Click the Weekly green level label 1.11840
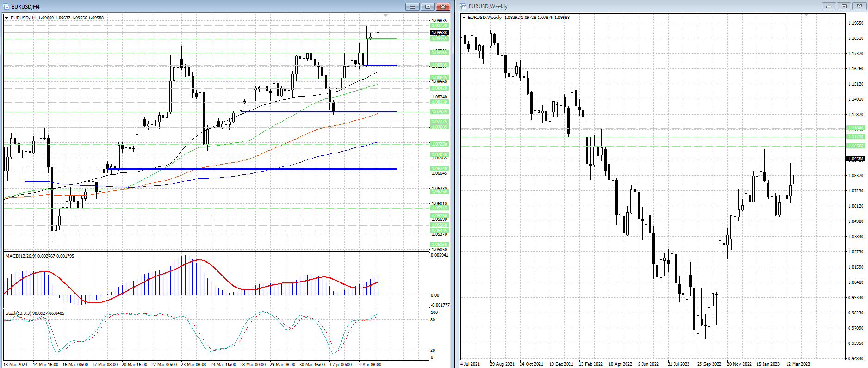Viewport: 868px width, 368px height. (856, 128)
